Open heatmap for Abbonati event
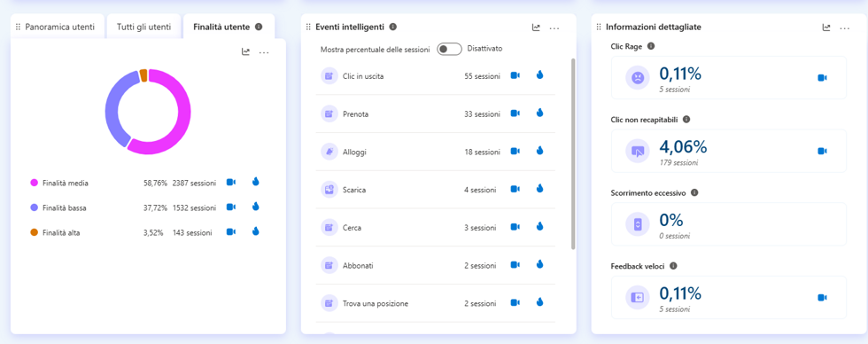868x344 pixels. pyautogui.click(x=539, y=264)
